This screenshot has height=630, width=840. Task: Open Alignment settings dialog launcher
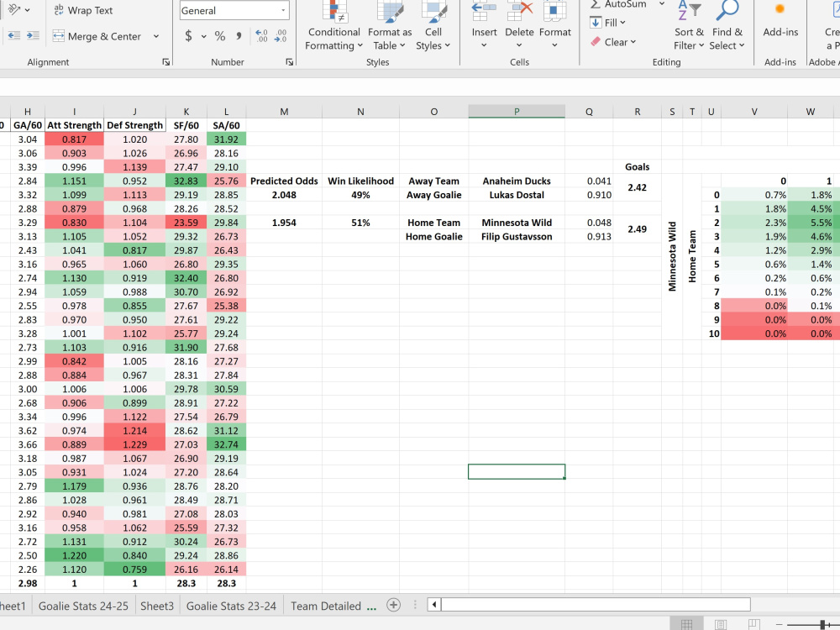(x=166, y=62)
